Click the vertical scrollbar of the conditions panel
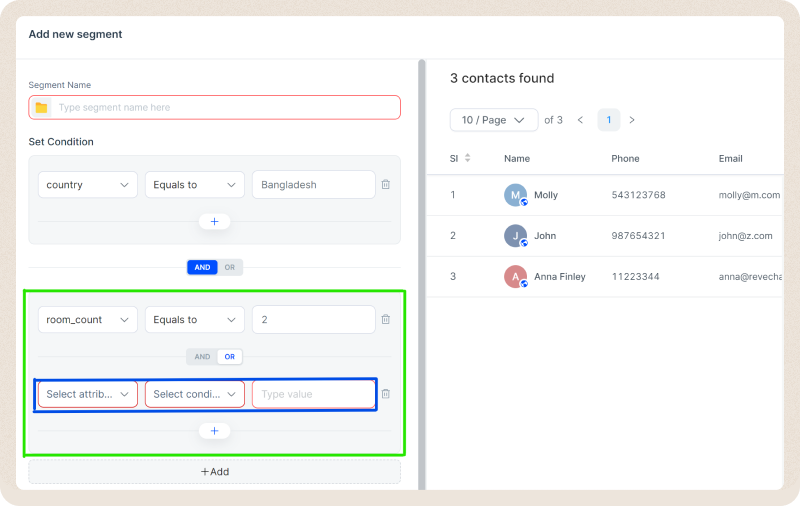The image size is (800, 506). [x=422, y=274]
